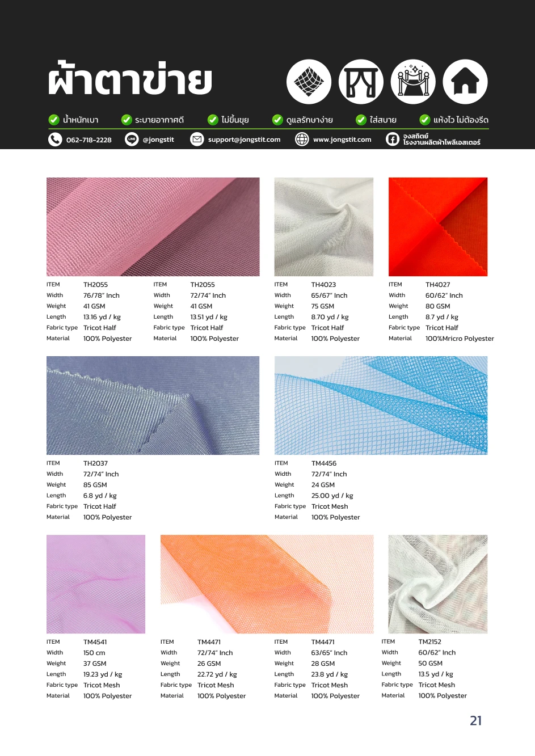Open the lilac TM4541 mesh photo

coord(96,584)
